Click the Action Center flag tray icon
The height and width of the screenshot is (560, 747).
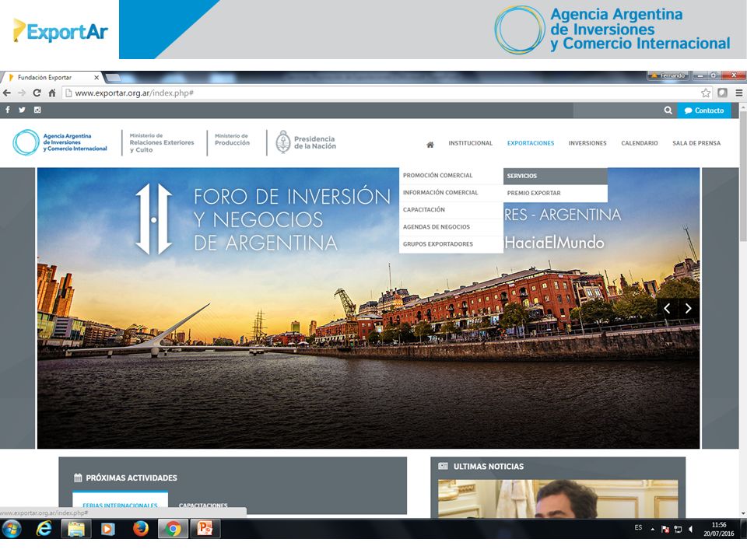(665, 529)
